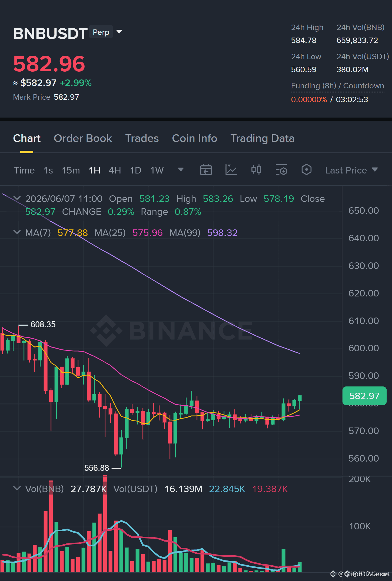Viewport: 392px width, 581px height.
Task: Click the hexagon chart preferences icon
Action: click(x=307, y=170)
